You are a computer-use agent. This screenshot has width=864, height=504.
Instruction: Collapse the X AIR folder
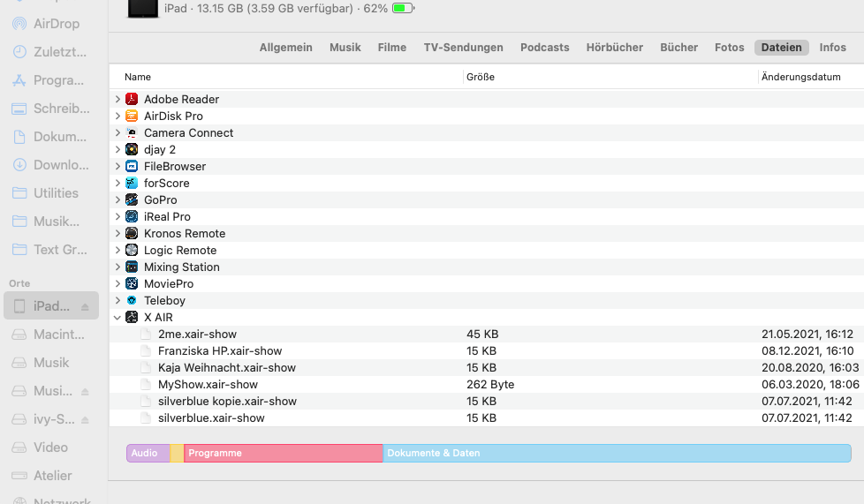coord(117,317)
